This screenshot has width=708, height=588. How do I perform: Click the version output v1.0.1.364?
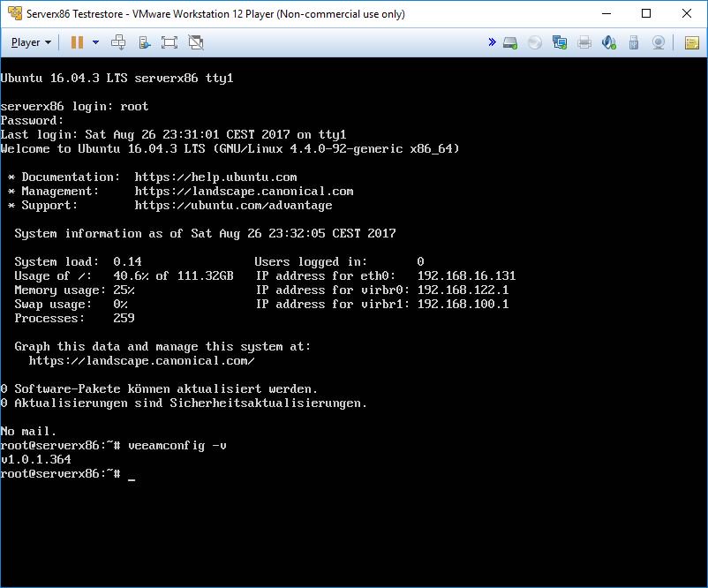[35, 460]
